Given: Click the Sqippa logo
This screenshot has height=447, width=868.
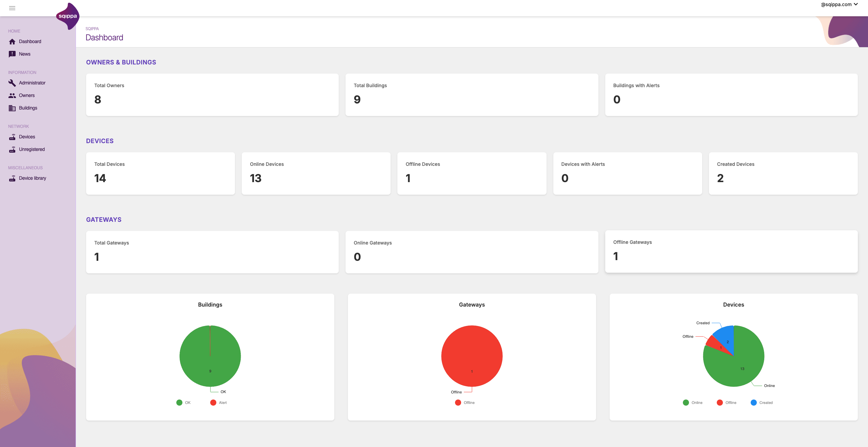Looking at the screenshot, I should pyautogui.click(x=68, y=16).
